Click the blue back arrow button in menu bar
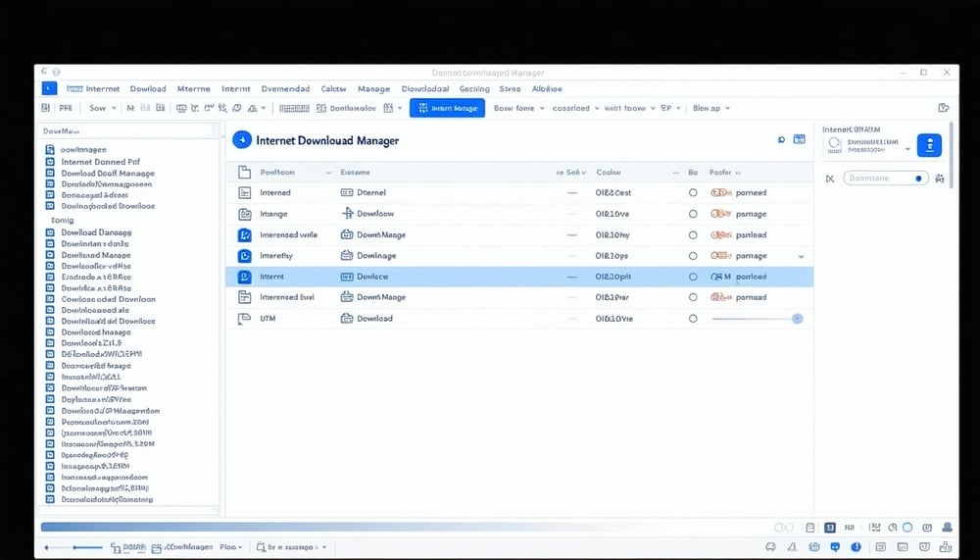The image size is (980, 560). [x=49, y=88]
